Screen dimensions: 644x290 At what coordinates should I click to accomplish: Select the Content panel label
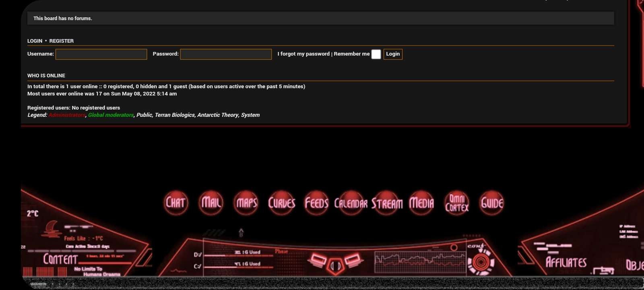(x=60, y=259)
